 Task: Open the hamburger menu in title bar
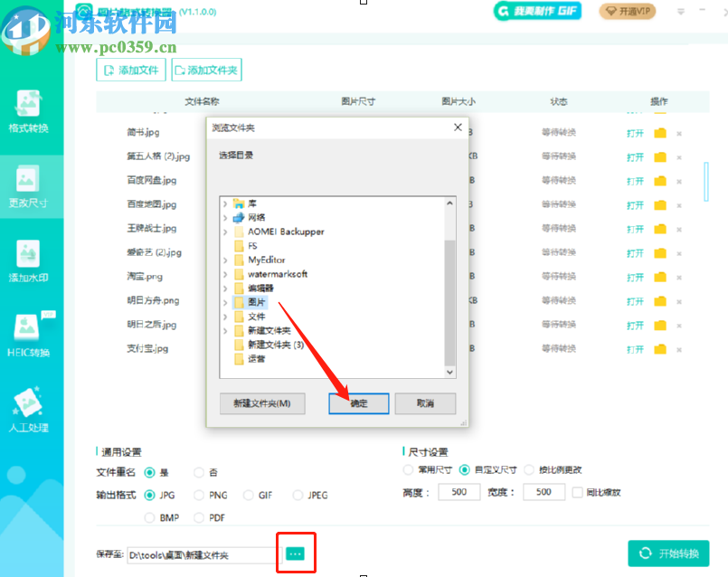(x=681, y=12)
